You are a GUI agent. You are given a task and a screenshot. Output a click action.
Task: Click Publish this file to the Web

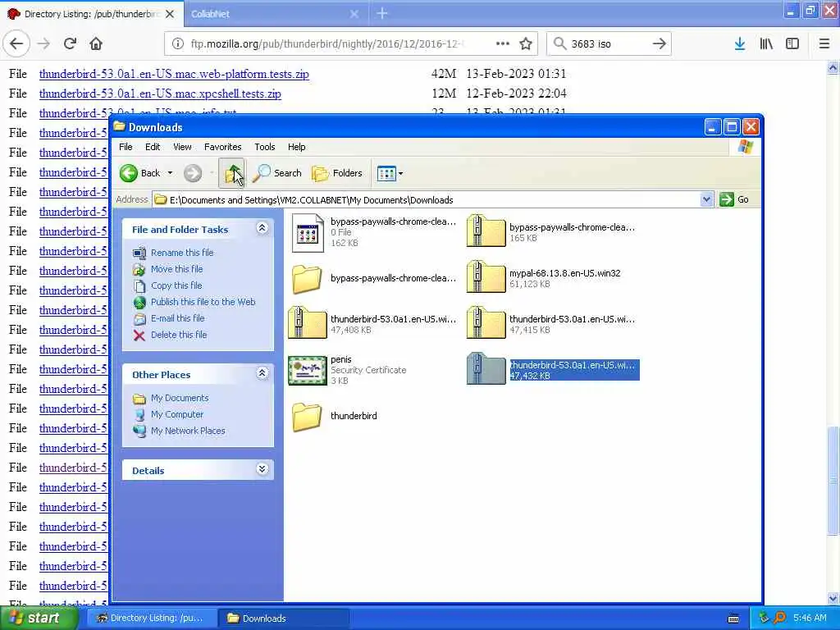203,302
